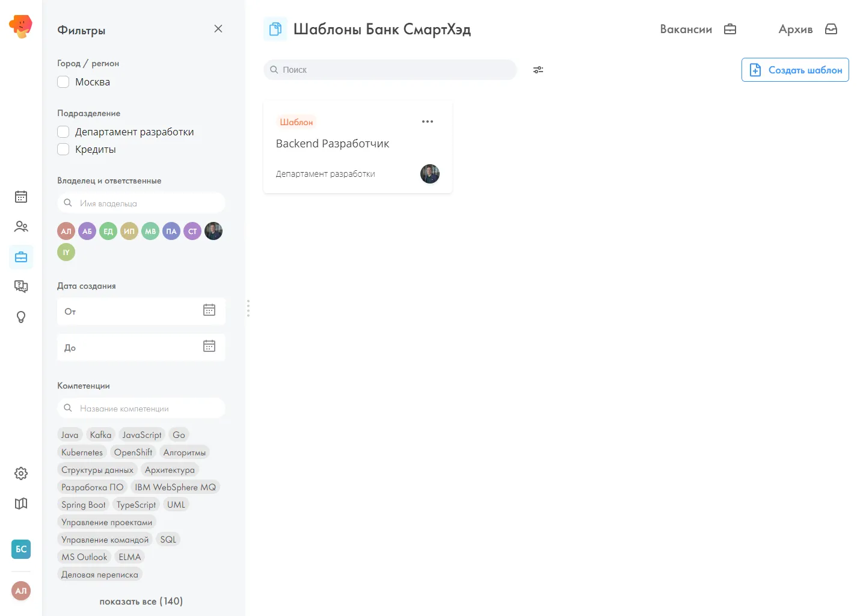Click the До date field

point(141,347)
